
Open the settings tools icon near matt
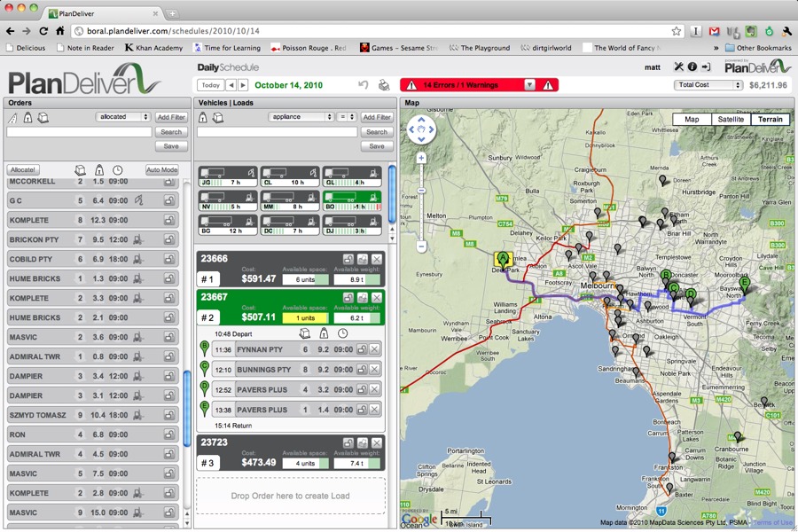coord(678,66)
